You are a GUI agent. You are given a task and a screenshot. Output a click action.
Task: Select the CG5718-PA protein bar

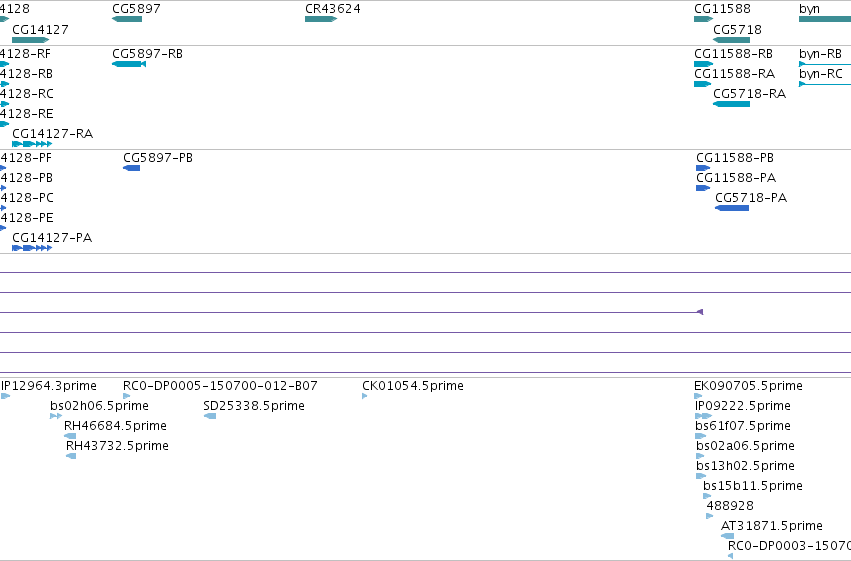tap(732, 208)
